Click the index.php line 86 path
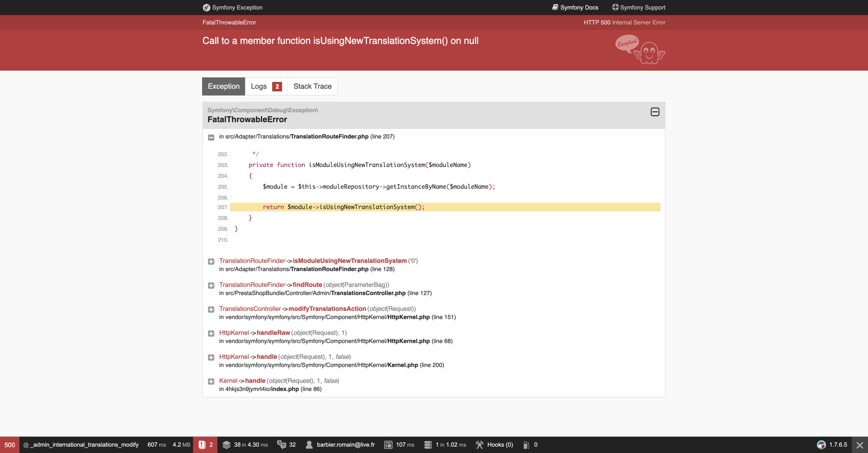 (270, 389)
